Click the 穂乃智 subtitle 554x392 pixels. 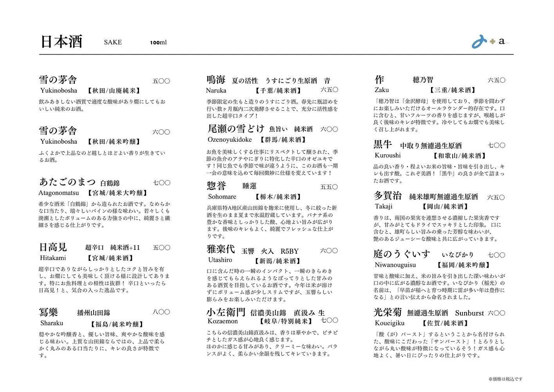coord(423,80)
